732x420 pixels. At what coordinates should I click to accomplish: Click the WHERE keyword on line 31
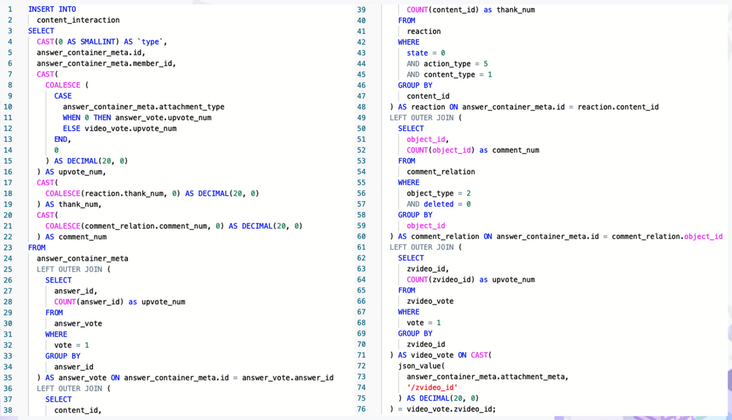click(56, 334)
